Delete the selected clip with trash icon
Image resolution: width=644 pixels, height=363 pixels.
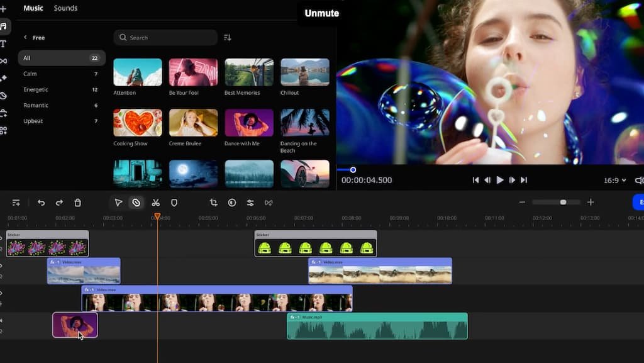[x=77, y=203]
